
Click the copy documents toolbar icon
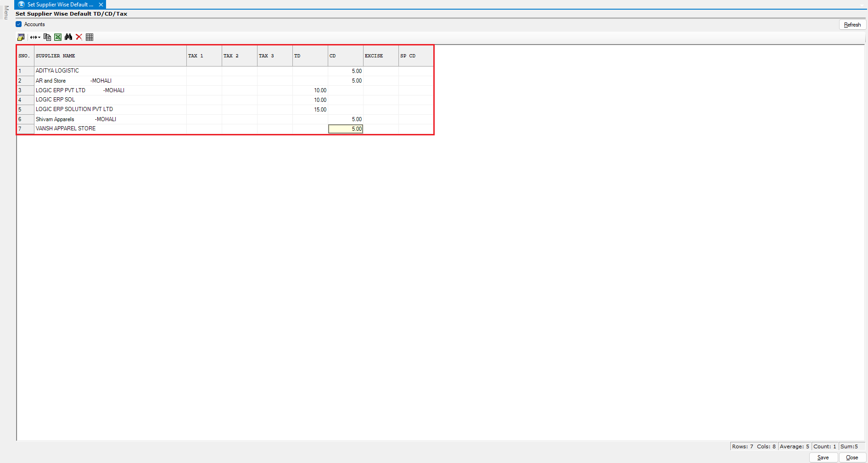tap(47, 37)
